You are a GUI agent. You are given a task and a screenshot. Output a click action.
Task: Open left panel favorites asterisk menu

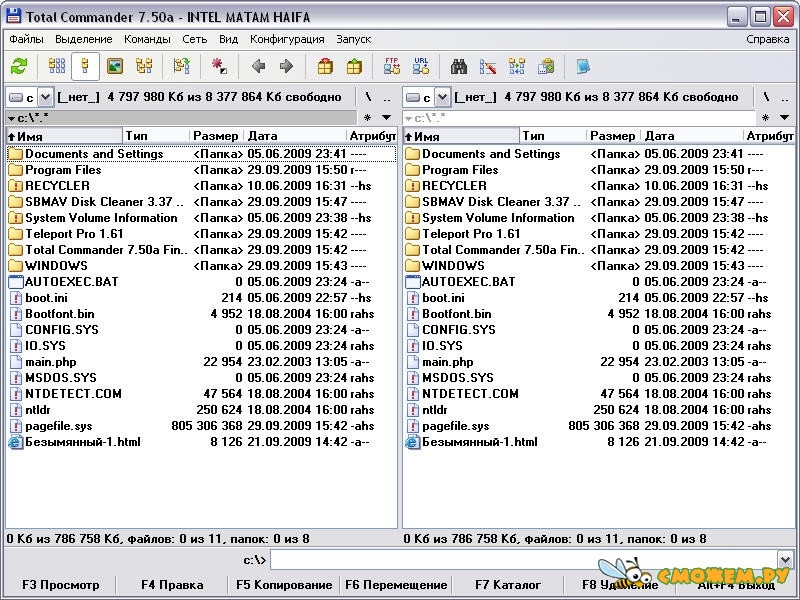pos(367,118)
